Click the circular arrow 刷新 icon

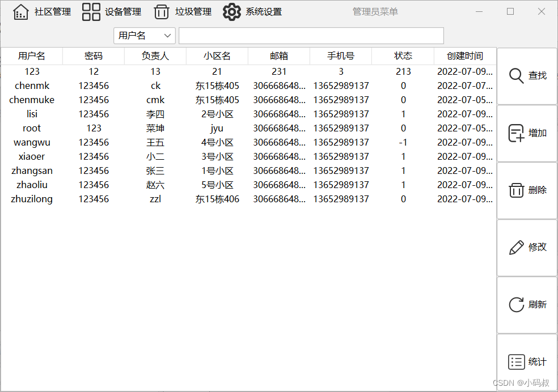coord(516,305)
